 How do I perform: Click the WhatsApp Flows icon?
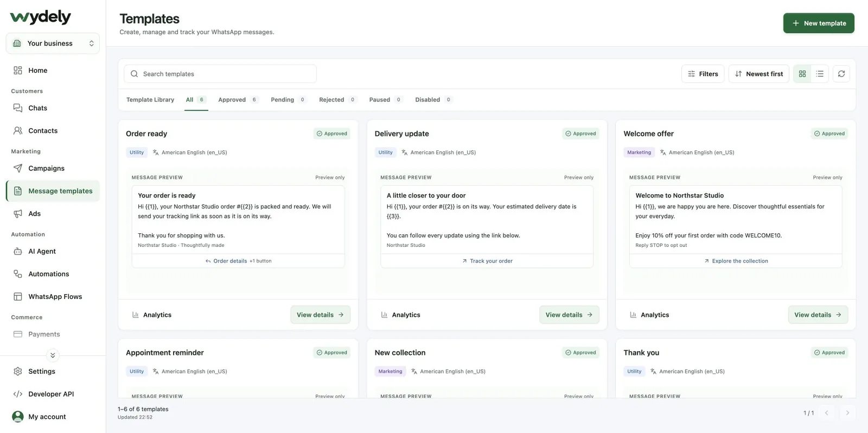18,297
